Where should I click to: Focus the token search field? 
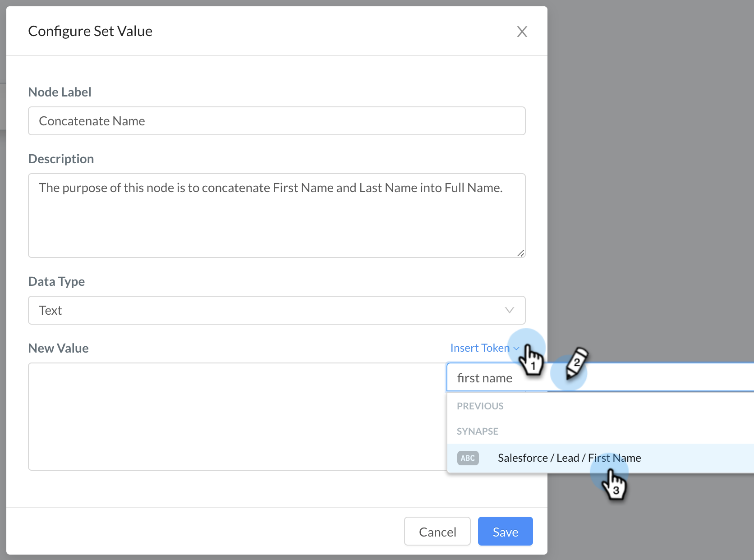click(600, 378)
